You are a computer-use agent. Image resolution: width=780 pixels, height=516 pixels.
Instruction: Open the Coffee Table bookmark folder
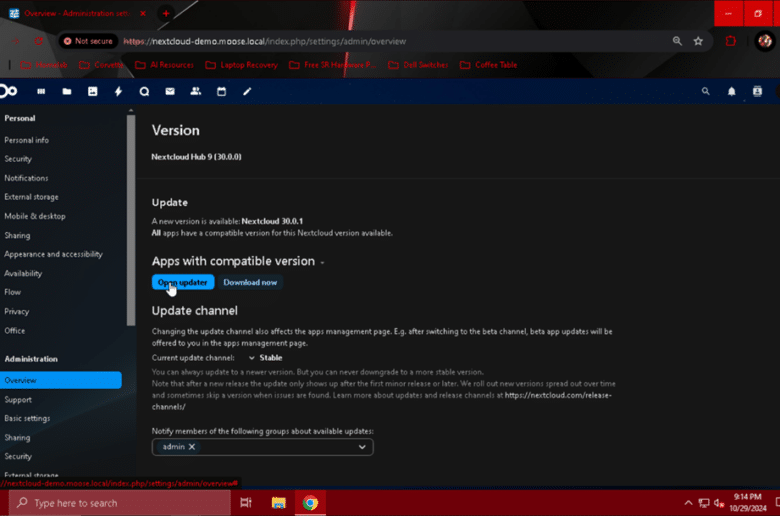click(x=489, y=65)
